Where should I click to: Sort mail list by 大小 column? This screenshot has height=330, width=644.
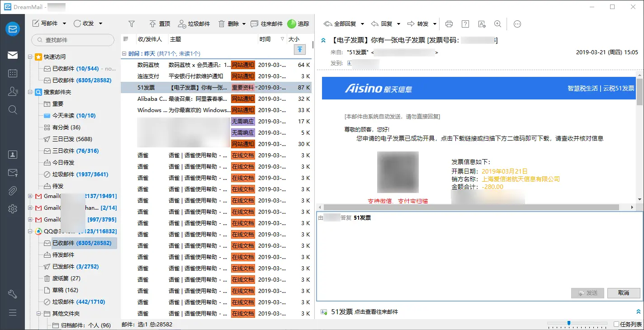(299, 39)
